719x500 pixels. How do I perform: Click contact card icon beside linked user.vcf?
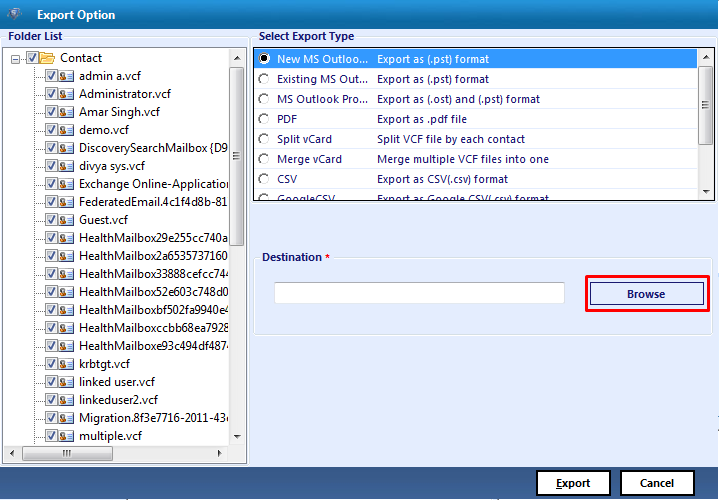pyautogui.click(x=66, y=382)
